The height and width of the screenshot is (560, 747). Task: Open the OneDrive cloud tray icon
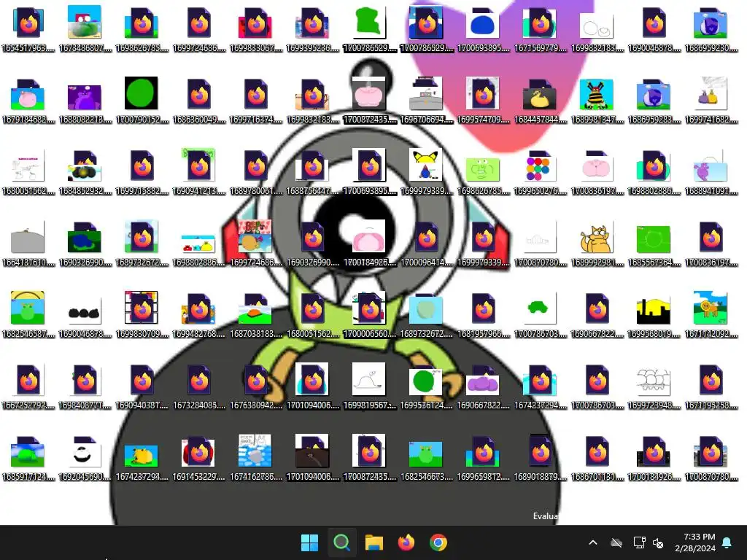[x=616, y=542]
